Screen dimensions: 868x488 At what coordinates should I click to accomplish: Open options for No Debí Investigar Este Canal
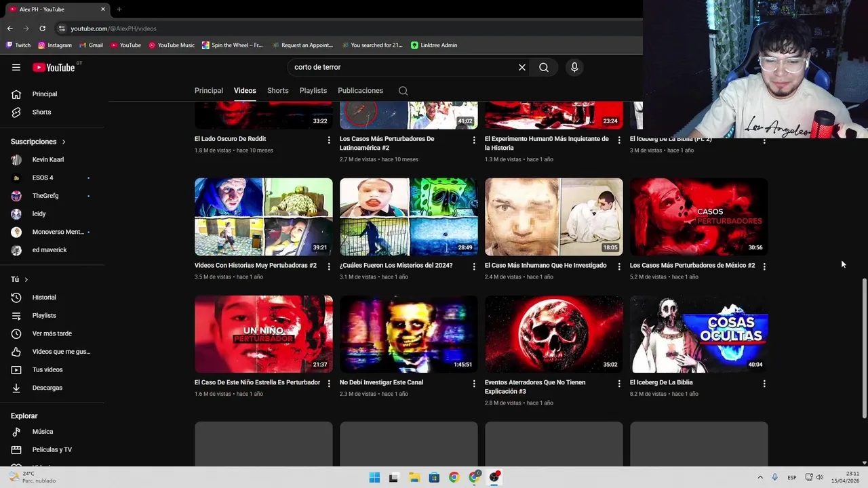click(x=474, y=384)
